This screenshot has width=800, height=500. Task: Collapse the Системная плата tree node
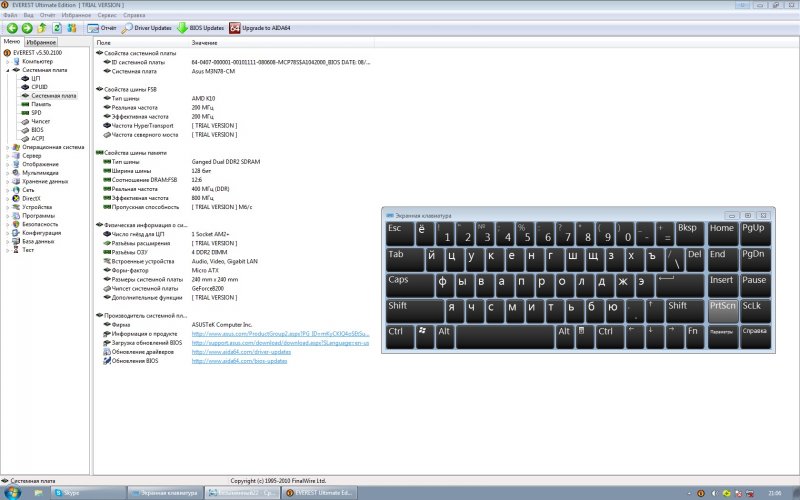coord(7,70)
